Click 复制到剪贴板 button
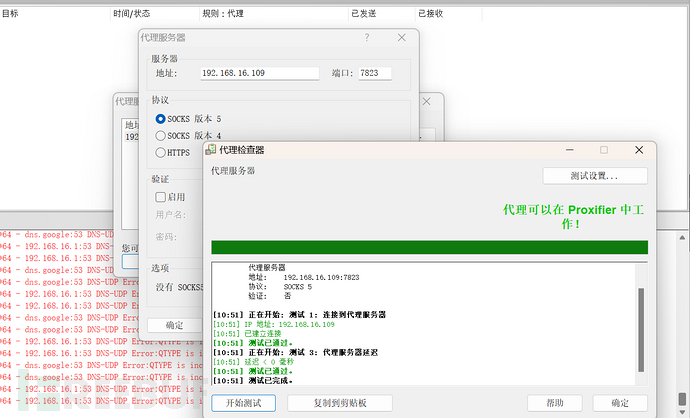Viewport: 690px width, 418px height. click(x=340, y=403)
